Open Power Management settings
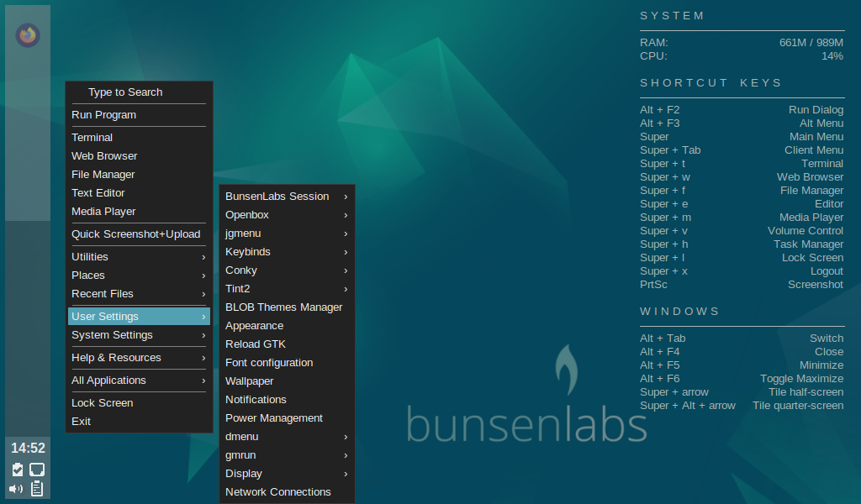The height and width of the screenshot is (504, 861). pyautogui.click(x=287, y=417)
